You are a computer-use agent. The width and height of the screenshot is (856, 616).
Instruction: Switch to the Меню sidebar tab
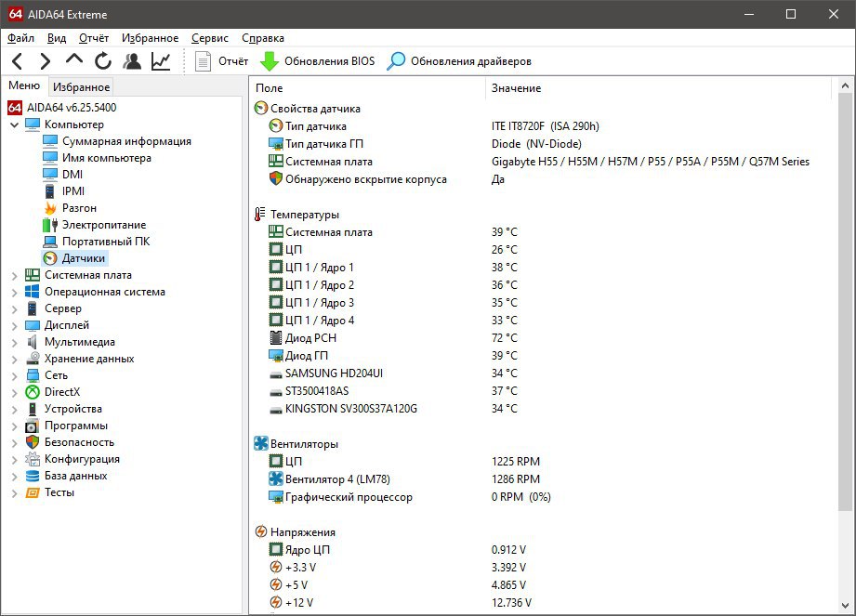point(24,85)
